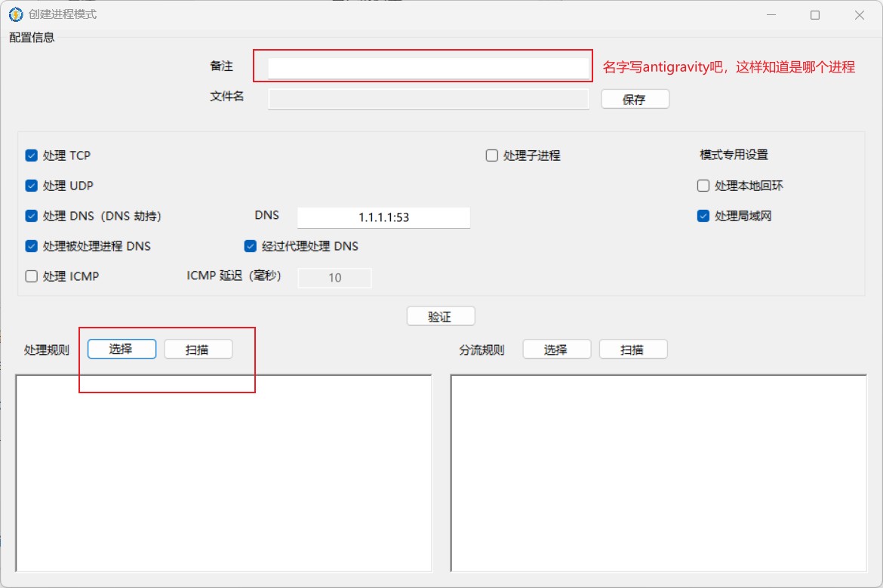Enable 处理 ICMP option
This screenshot has width=883, height=588.
click(x=31, y=276)
